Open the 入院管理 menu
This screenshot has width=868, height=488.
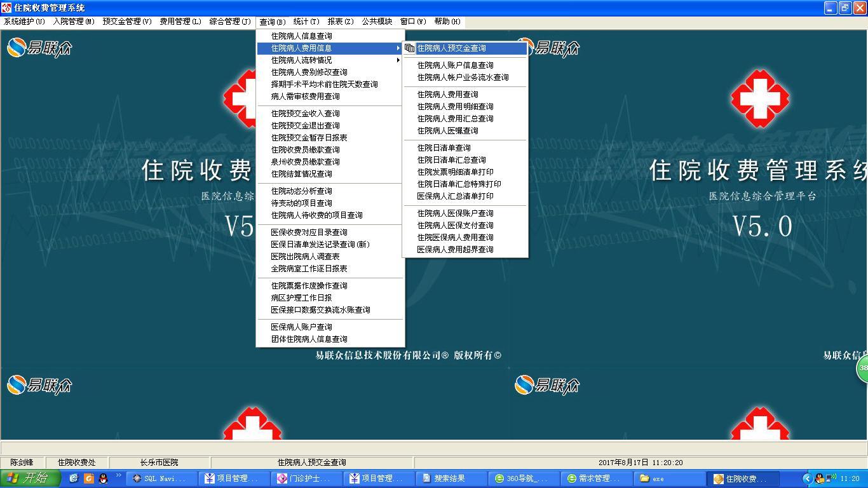click(74, 22)
